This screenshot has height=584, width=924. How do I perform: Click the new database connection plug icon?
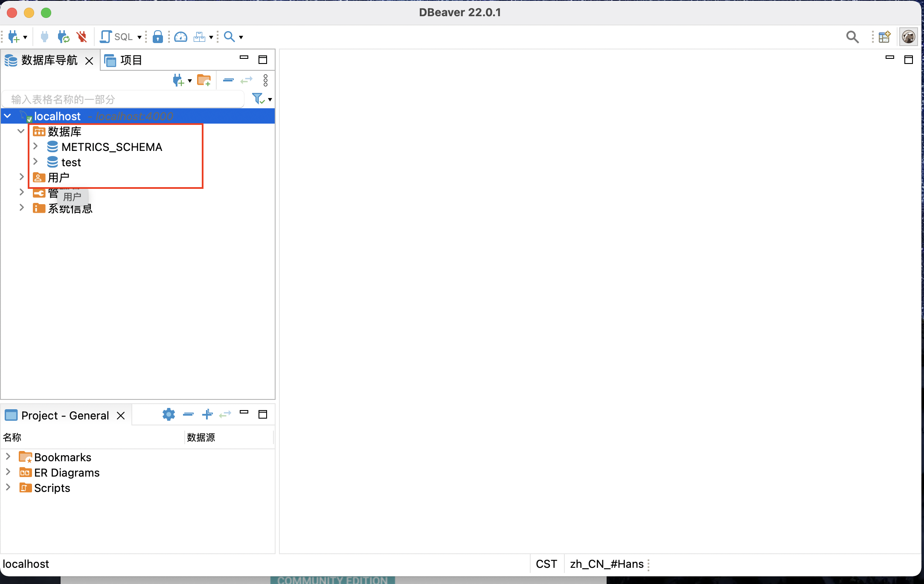click(x=14, y=37)
